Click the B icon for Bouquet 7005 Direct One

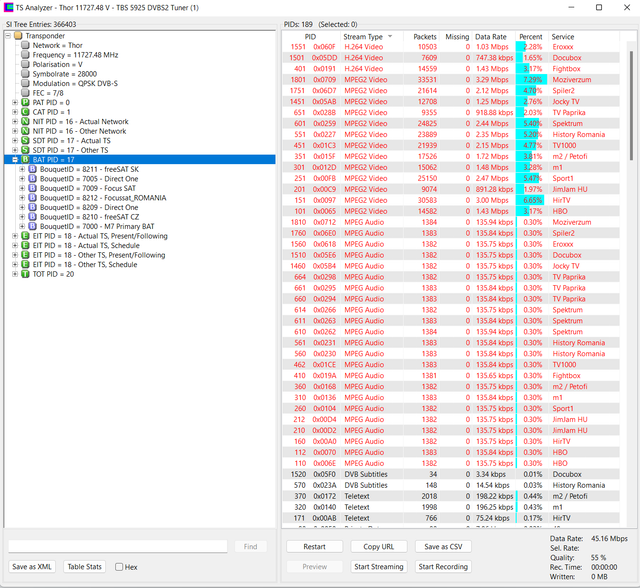(x=33, y=179)
